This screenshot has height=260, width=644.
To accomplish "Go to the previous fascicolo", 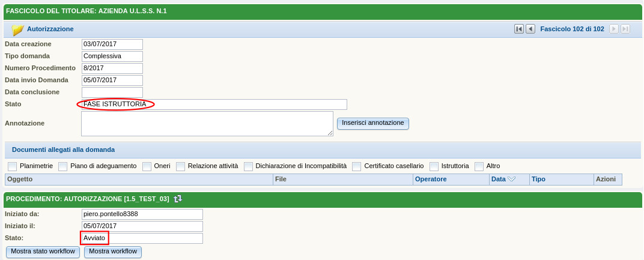I will 530,29.
